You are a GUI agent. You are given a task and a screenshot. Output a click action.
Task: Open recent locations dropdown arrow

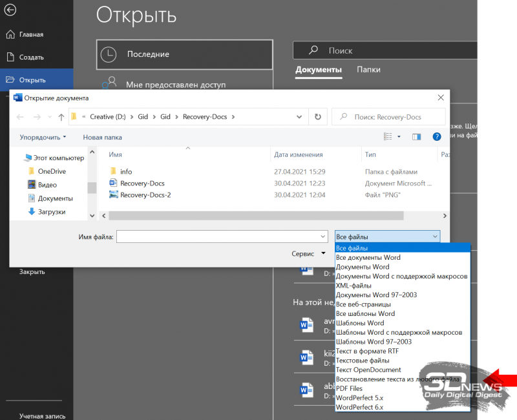pyautogui.click(x=50, y=117)
